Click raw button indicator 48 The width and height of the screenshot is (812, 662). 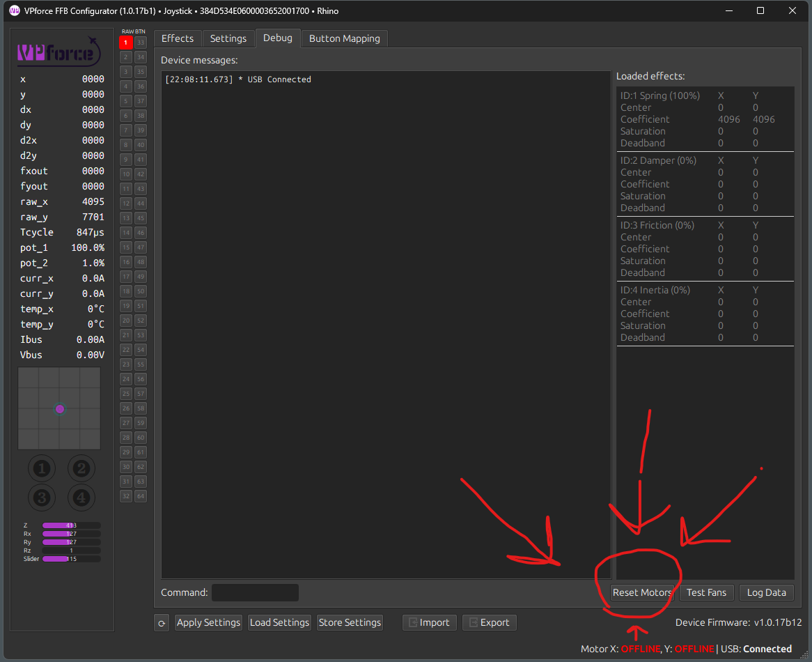pos(141,262)
